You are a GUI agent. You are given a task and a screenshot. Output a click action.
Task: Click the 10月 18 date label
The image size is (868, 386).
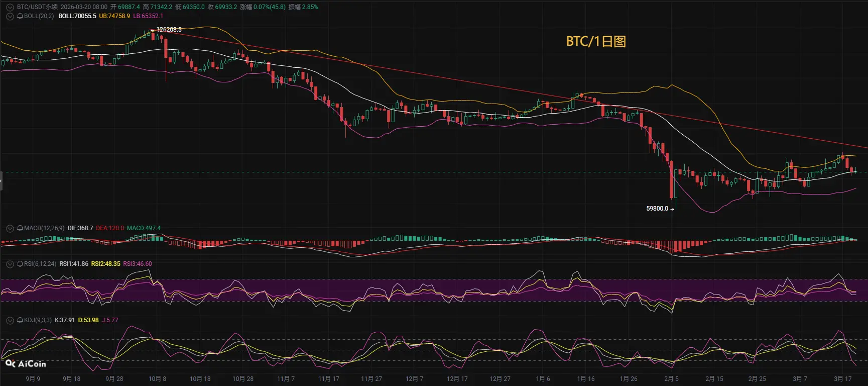click(200, 379)
